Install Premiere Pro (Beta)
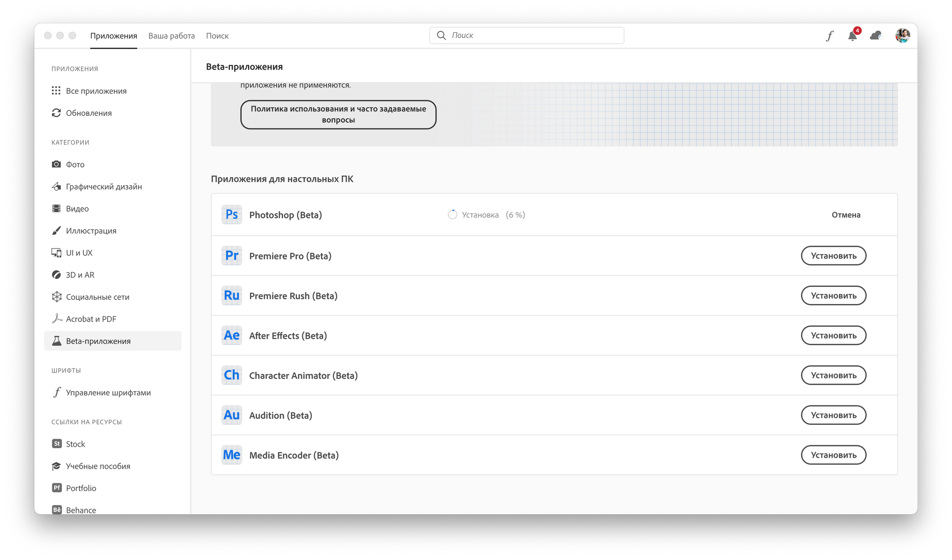Viewport: 952px width, 560px height. coord(833,255)
